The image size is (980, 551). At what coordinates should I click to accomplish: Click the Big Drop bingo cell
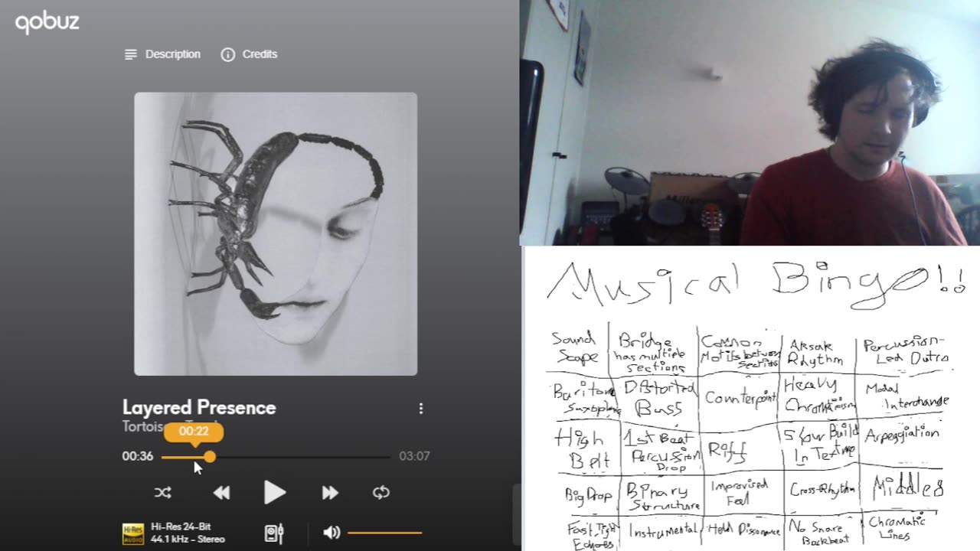587,496
